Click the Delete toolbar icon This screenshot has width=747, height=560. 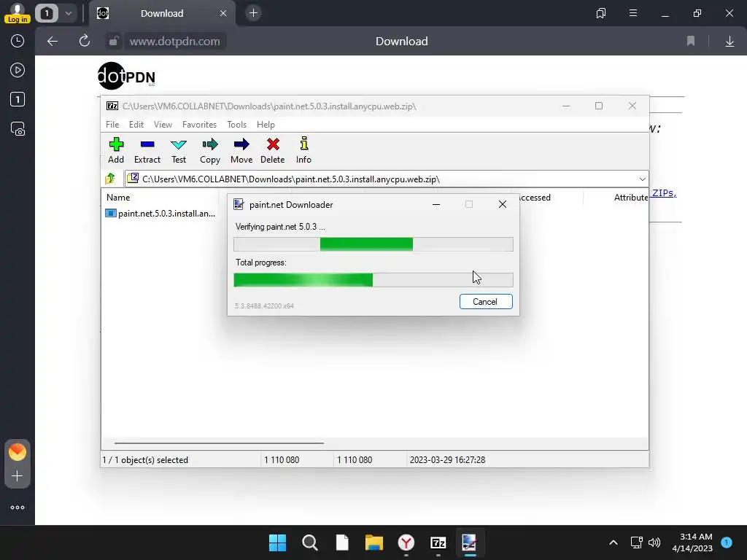click(273, 150)
